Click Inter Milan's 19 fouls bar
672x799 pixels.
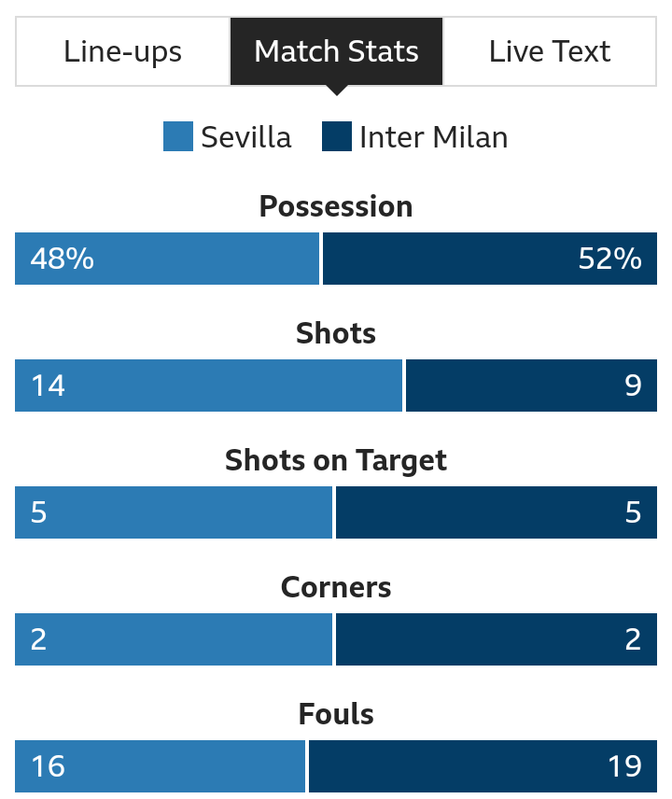pyautogui.click(x=483, y=766)
